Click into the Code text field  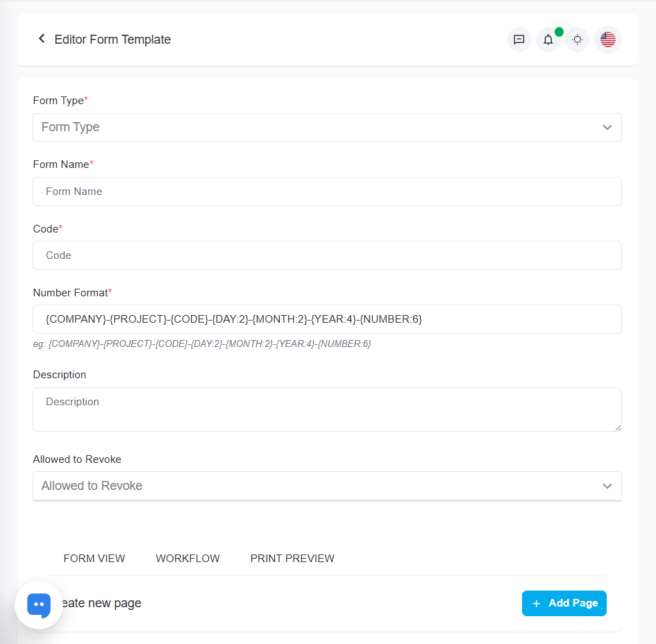[327, 255]
